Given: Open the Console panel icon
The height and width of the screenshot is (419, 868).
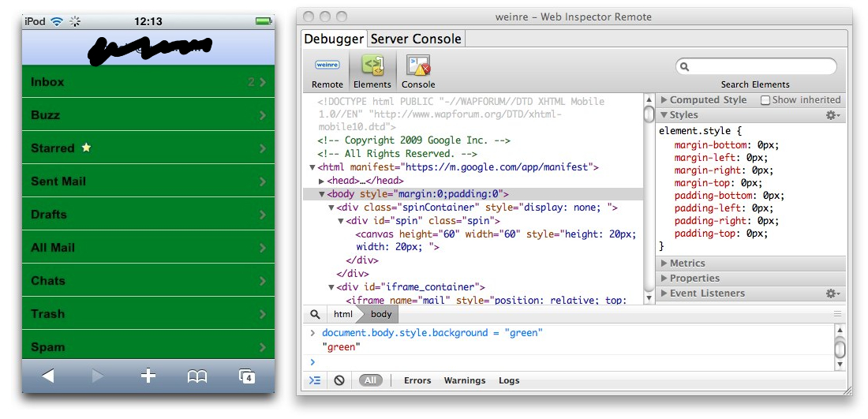Looking at the screenshot, I should pyautogui.click(x=418, y=72).
